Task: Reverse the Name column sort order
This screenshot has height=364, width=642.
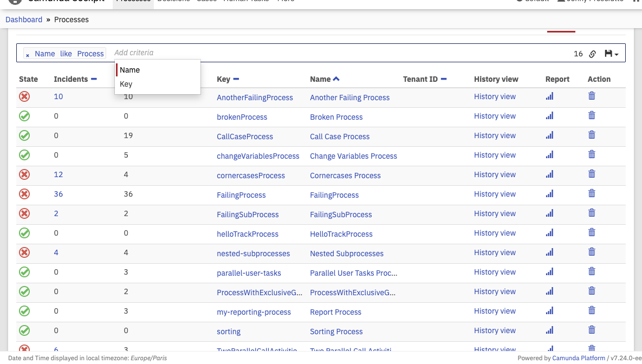Action: point(336,79)
